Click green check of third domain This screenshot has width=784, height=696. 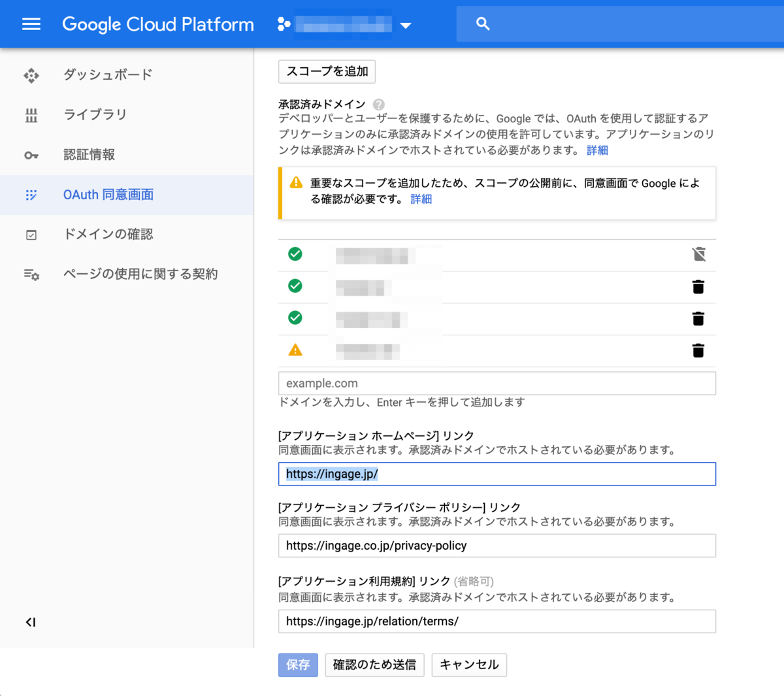(295, 318)
